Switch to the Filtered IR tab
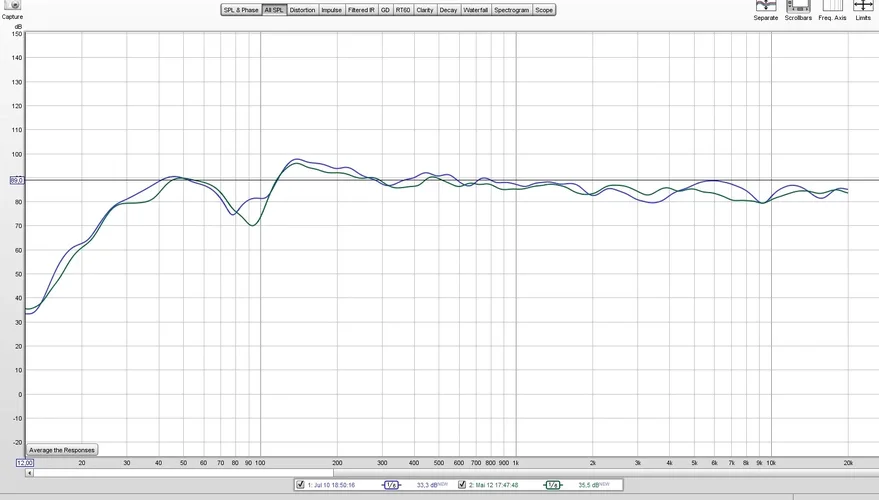 pos(361,10)
